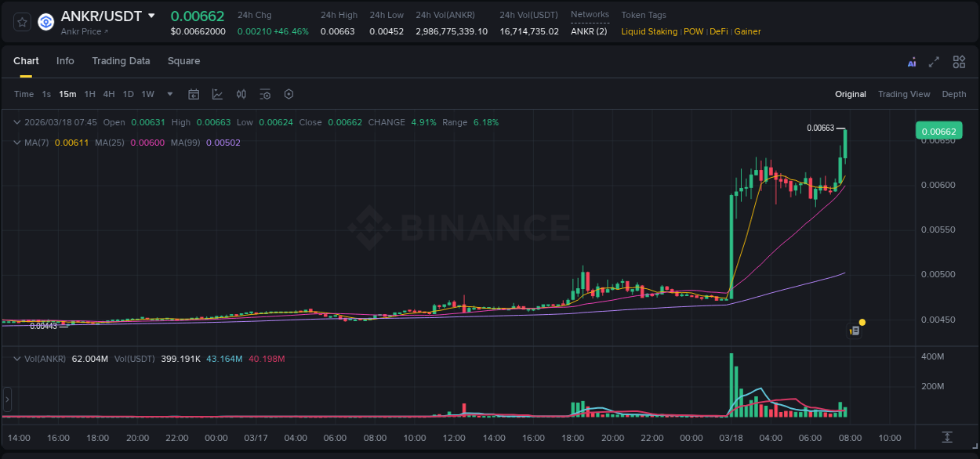
Task: Select the line chart style icon
Action: click(217, 94)
